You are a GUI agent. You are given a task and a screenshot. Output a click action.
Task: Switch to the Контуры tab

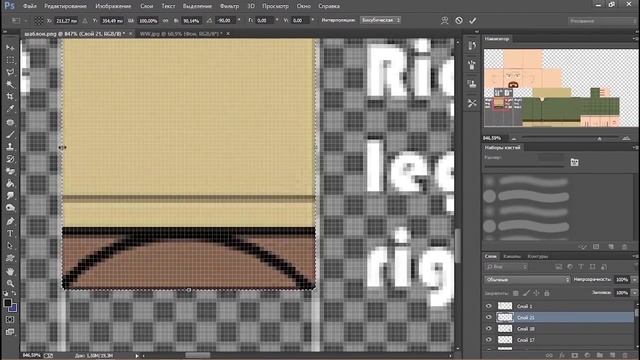538,256
